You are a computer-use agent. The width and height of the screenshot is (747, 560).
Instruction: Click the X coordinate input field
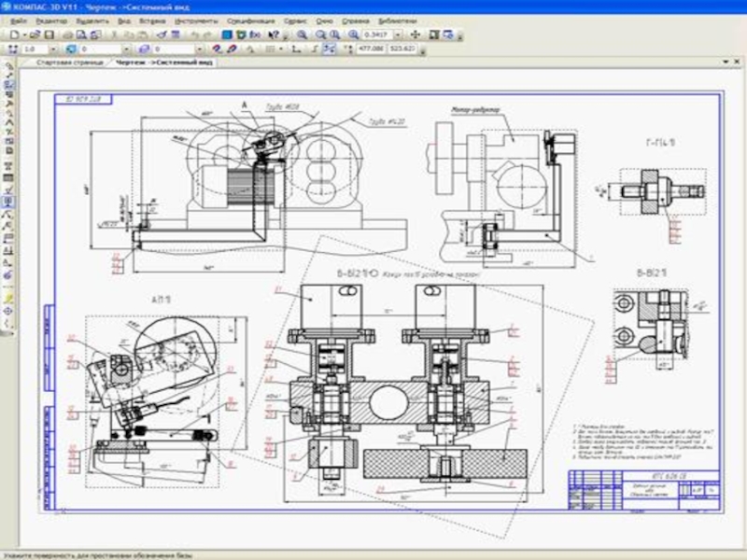pyautogui.click(x=373, y=48)
